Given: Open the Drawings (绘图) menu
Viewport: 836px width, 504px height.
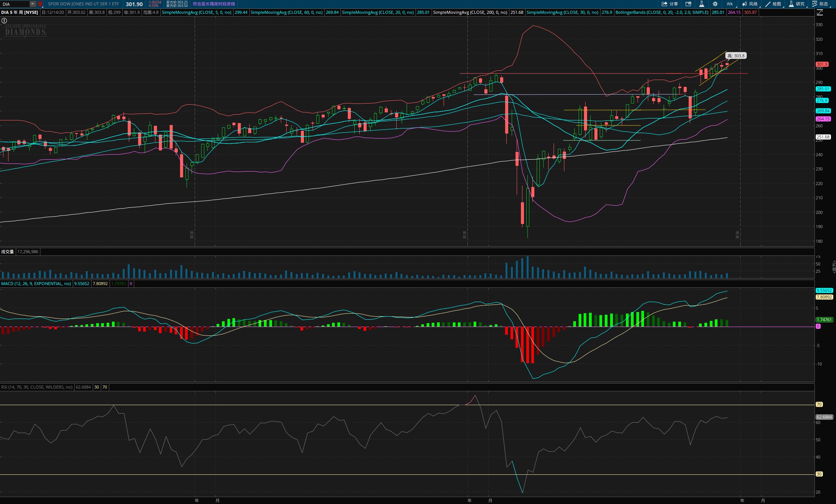Looking at the screenshot, I should [774, 4].
